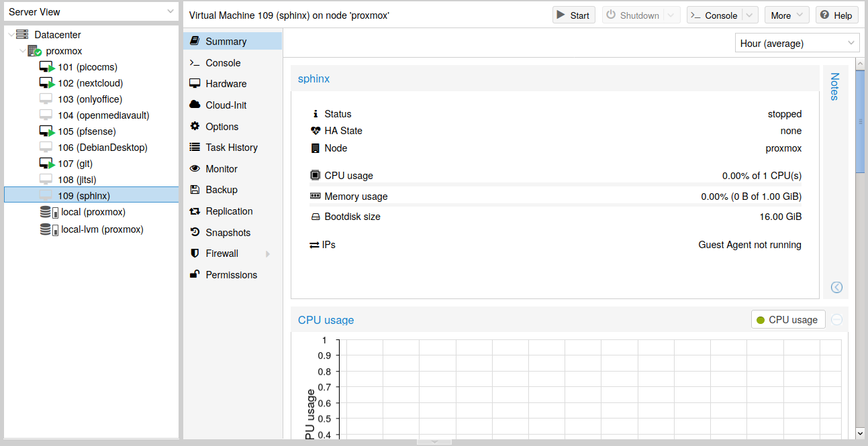Open the Server View dropdown
Image resolution: width=868 pixels, height=446 pixels.
tap(171, 12)
